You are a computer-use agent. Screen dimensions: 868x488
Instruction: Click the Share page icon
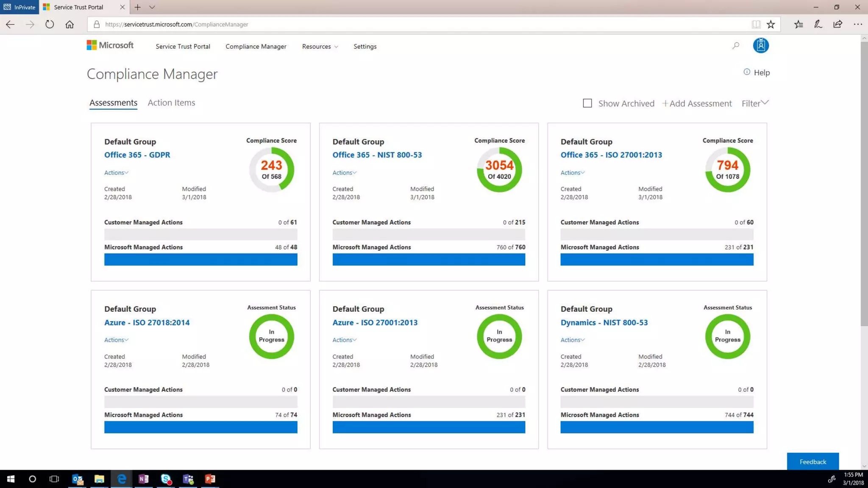coord(837,25)
